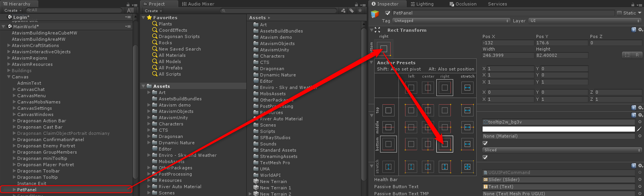Open the Layer dropdown showing UI
644x196 pixels.
coord(585,21)
